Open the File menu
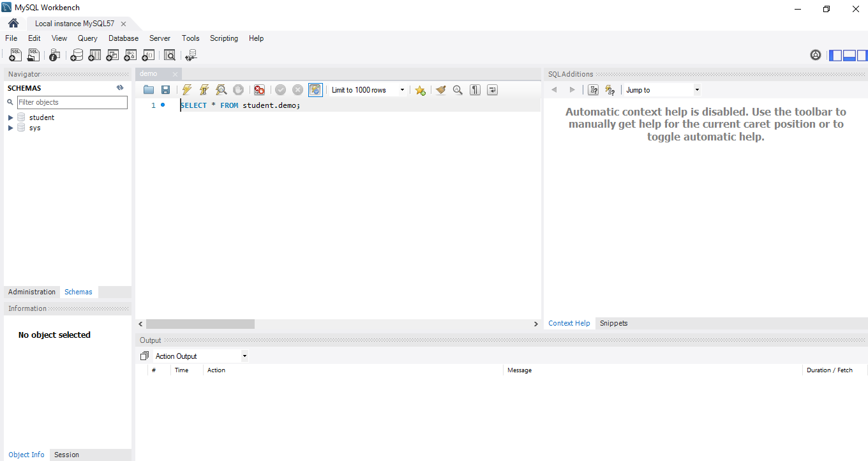 click(11, 38)
